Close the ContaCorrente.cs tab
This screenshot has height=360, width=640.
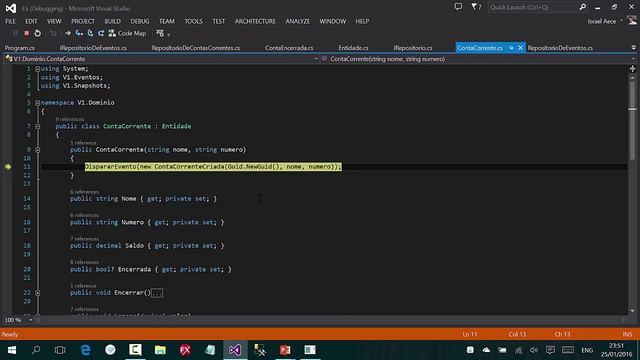pos(520,48)
